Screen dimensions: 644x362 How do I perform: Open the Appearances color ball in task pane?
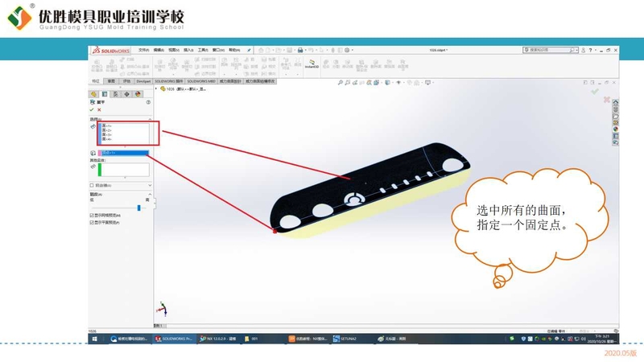tap(615, 128)
